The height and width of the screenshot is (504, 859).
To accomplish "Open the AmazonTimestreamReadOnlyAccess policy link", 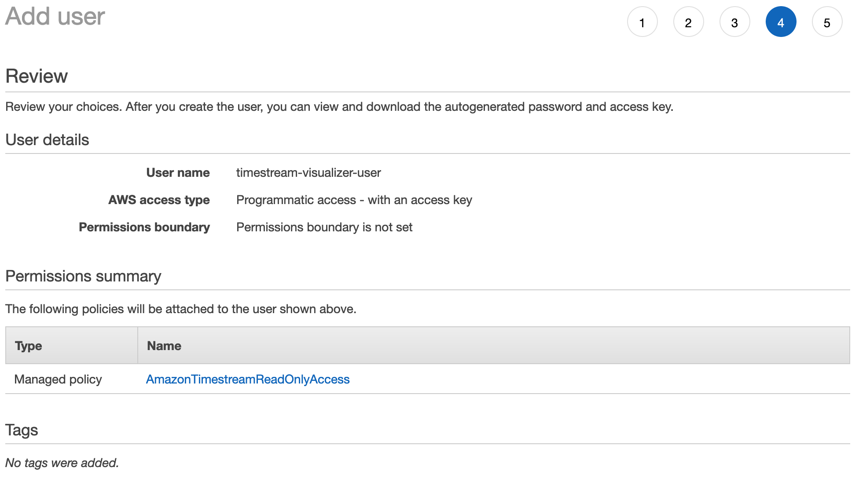I will 248,379.
